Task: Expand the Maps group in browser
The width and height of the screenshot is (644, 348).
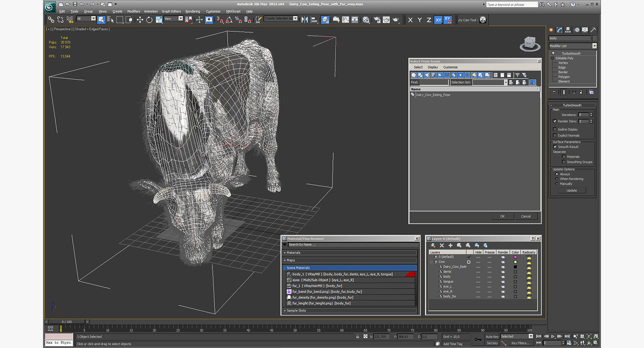Action: 349,260
